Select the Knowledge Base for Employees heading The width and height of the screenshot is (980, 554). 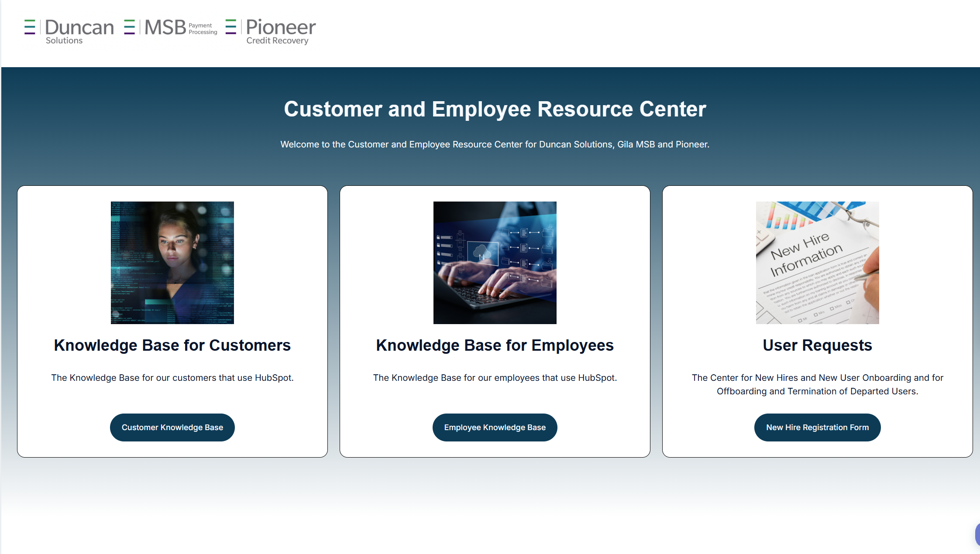point(495,345)
